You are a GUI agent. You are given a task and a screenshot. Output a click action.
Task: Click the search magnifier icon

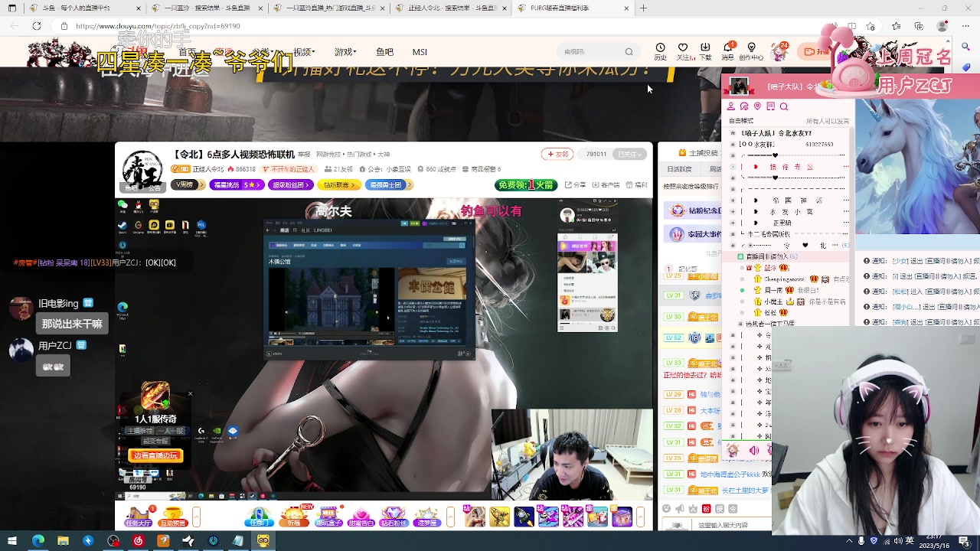[x=629, y=52]
